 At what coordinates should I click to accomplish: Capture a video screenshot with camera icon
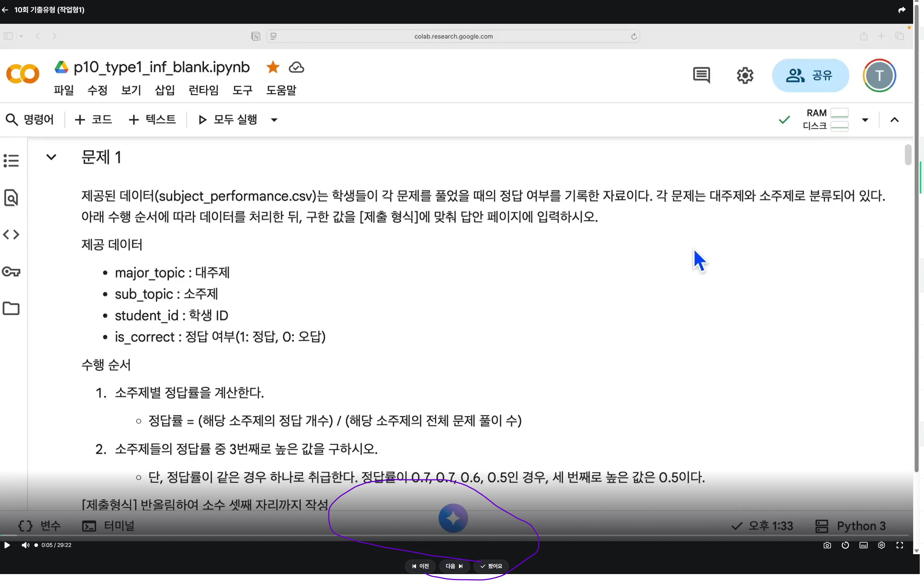click(x=827, y=545)
